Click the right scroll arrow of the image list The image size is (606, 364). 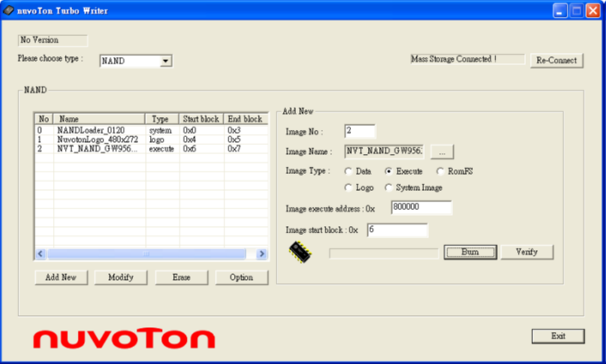click(x=261, y=254)
